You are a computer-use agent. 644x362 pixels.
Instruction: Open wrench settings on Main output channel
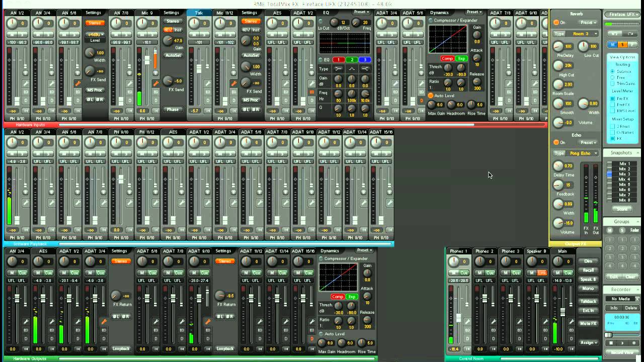[572, 321]
